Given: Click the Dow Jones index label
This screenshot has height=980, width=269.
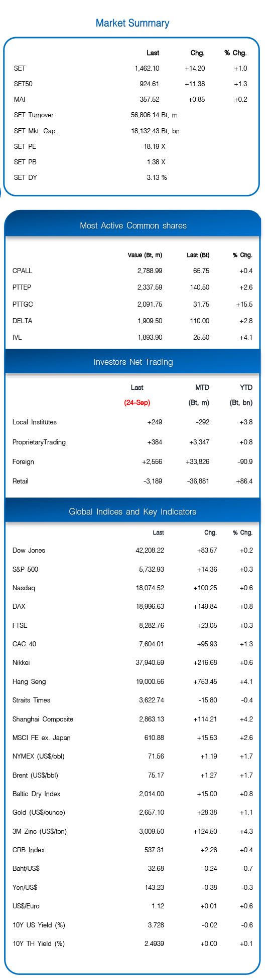Looking at the screenshot, I should click(29, 550).
